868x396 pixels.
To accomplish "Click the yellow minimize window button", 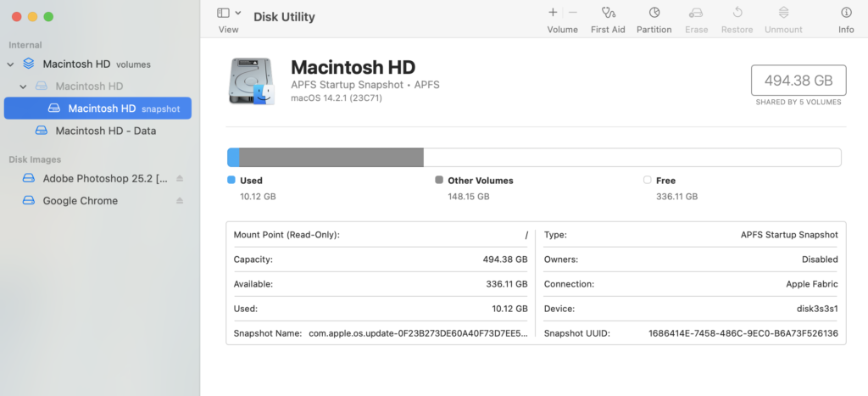I will click(x=32, y=17).
